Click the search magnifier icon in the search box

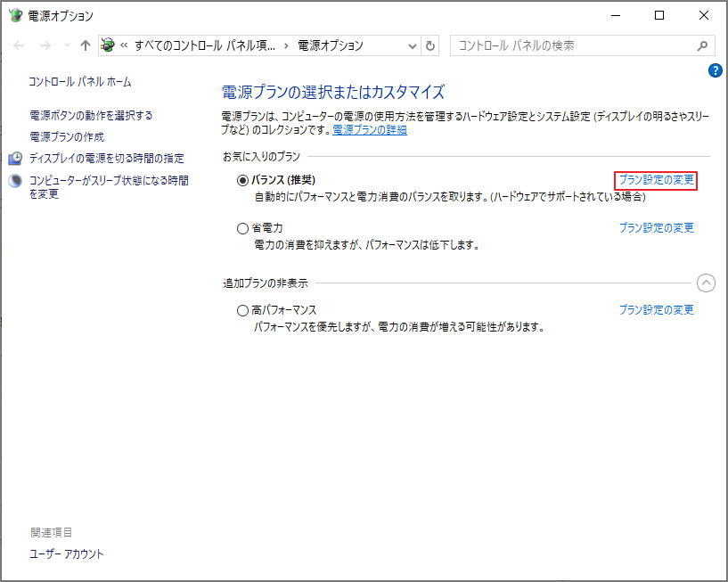coord(703,45)
